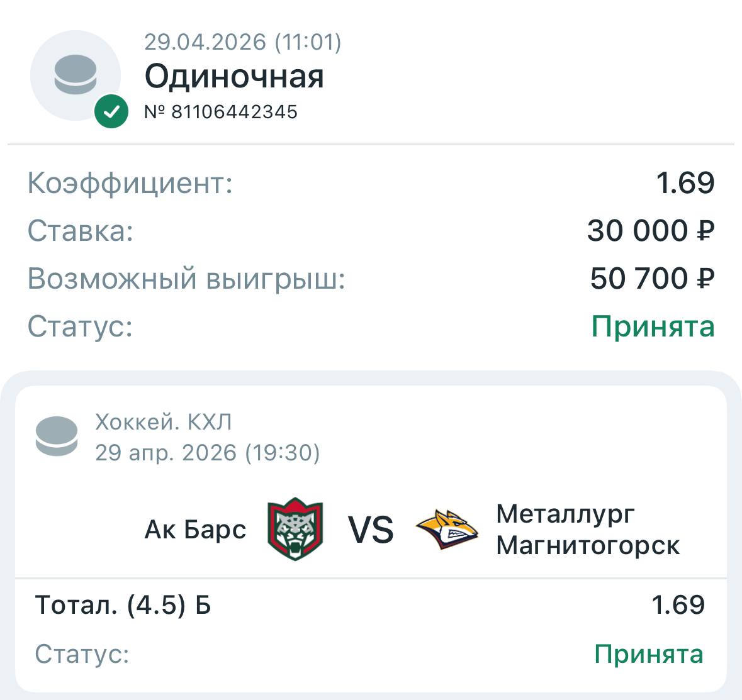742x700 pixels.
Task: Click the Тотал. (4.5) Б market line
Action: (x=123, y=605)
